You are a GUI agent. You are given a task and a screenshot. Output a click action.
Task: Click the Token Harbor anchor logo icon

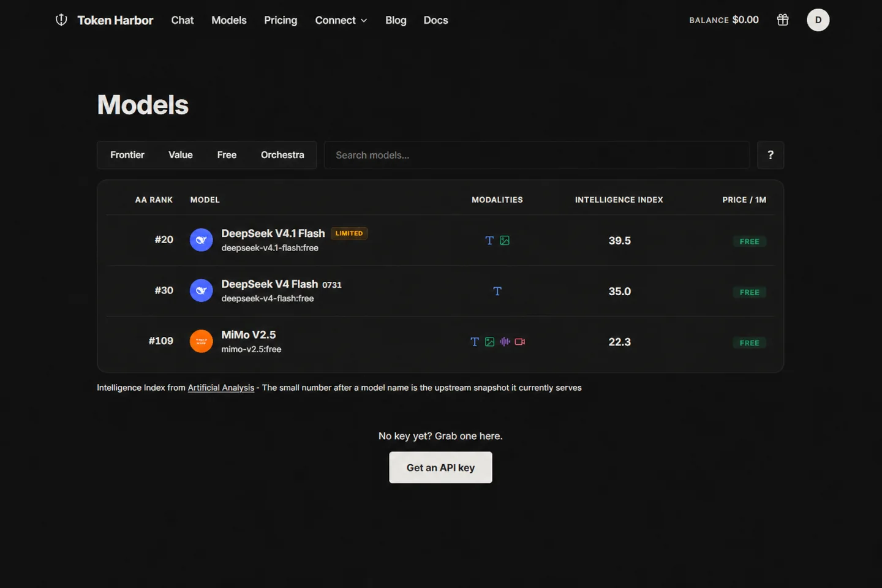coord(61,20)
